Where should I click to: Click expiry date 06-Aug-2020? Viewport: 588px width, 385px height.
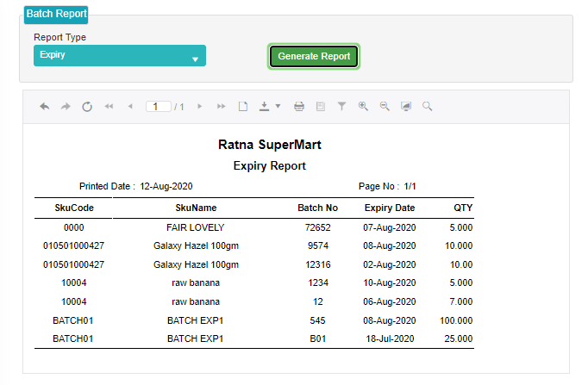pos(389,301)
